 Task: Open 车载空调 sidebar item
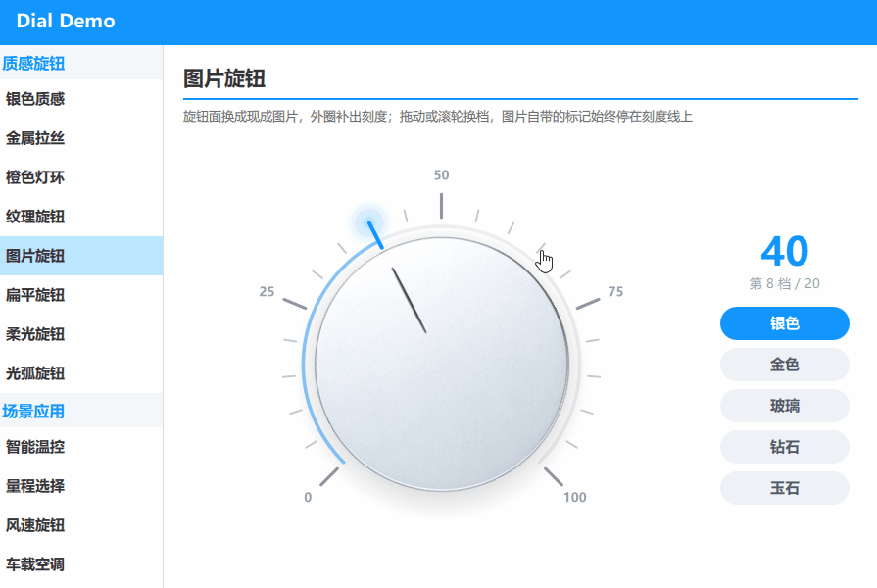[x=81, y=564]
